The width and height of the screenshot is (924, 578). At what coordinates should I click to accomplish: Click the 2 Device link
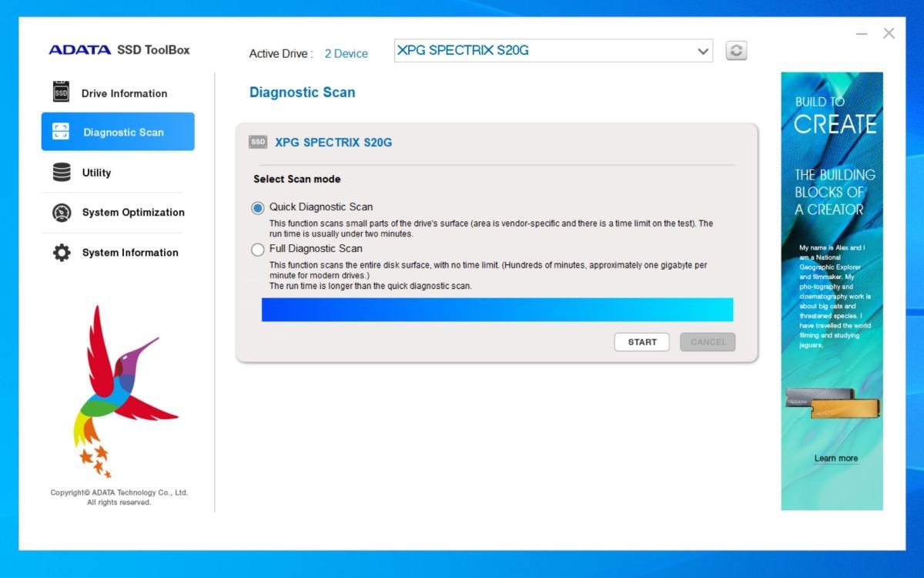pos(346,54)
